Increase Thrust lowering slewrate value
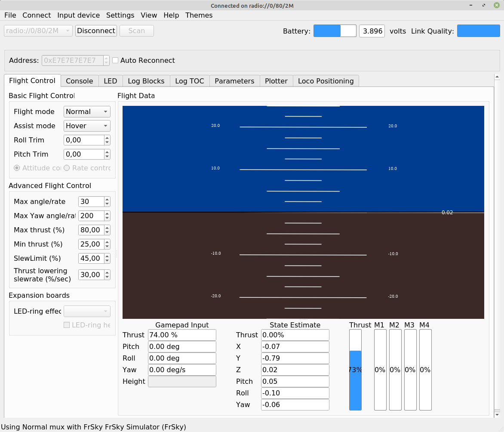 (107, 272)
